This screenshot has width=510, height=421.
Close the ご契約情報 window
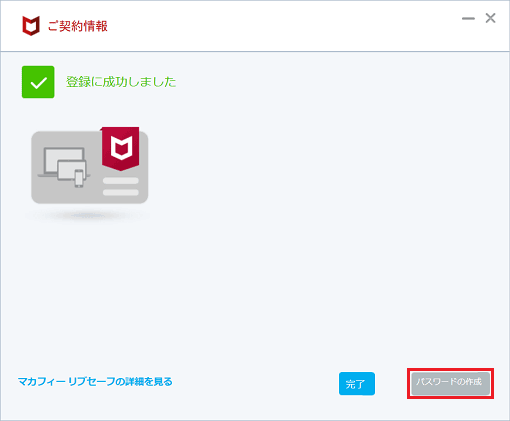[490, 18]
